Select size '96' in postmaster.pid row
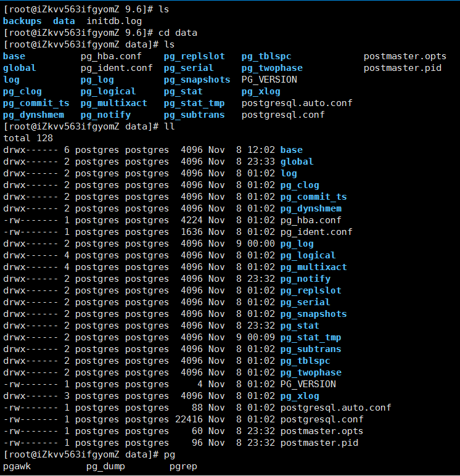Image resolution: width=460 pixels, height=476 pixels. (197, 443)
